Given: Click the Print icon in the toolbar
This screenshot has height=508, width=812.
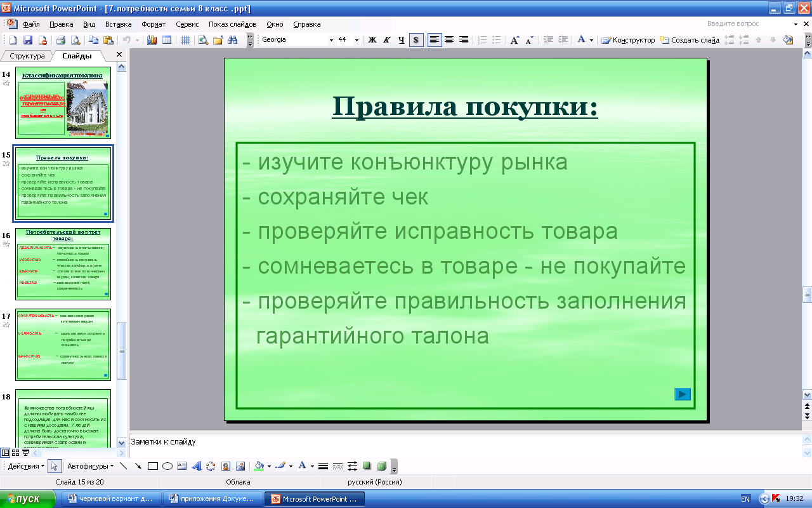Looking at the screenshot, I should pyautogui.click(x=60, y=40).
